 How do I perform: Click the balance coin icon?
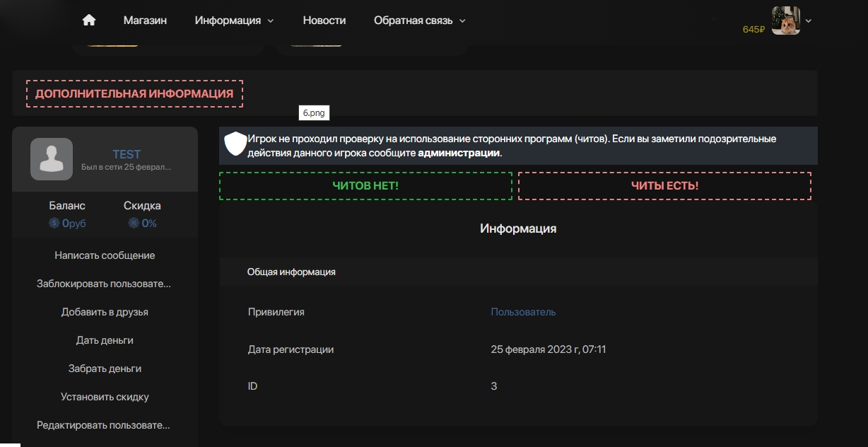pos(54,223)
